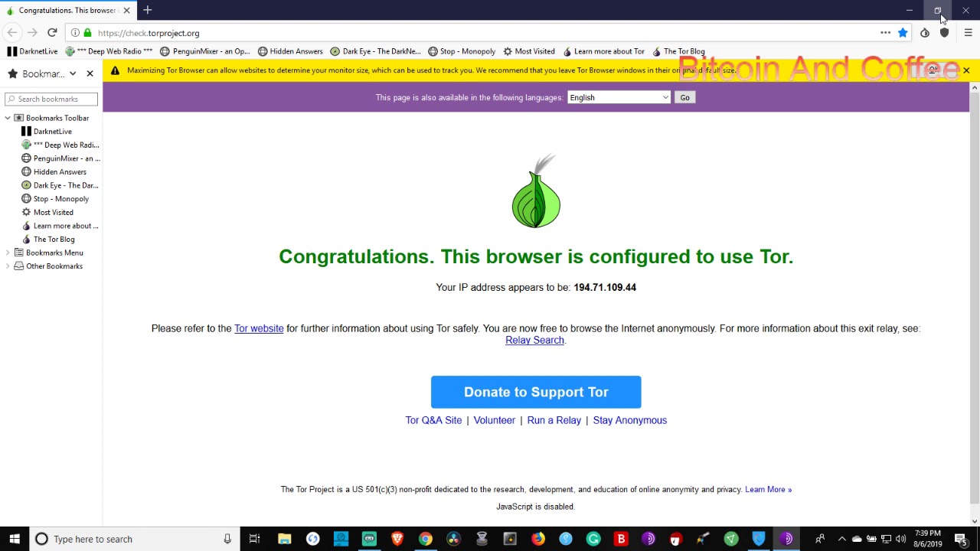The width and height of the screenshot is (980, 551).
Task: Open DarknetLive in bookmarks toolbar
Action: pyautogui.click(x=32, y=51)
